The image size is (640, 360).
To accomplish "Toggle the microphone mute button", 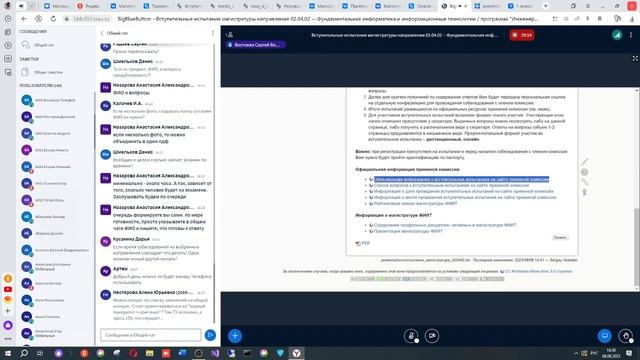I will (411, 336).
